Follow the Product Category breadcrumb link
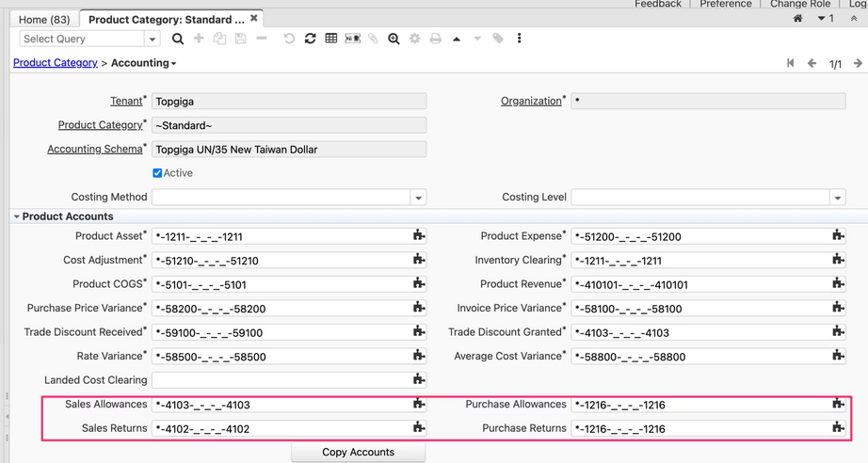868x463 pixels. 55,63
